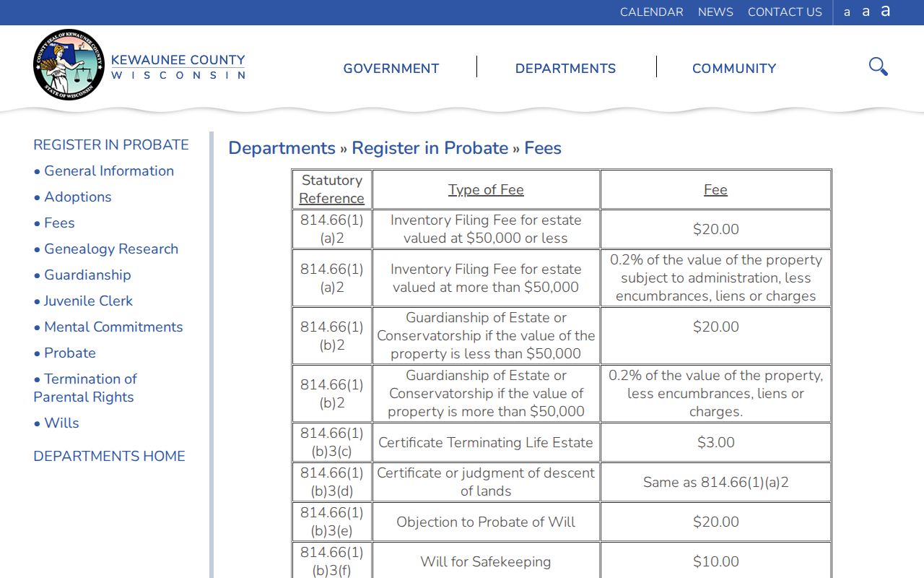Click the Statutory Reference column header
Screen dimensions: 924x578
(x=332, y=189)
